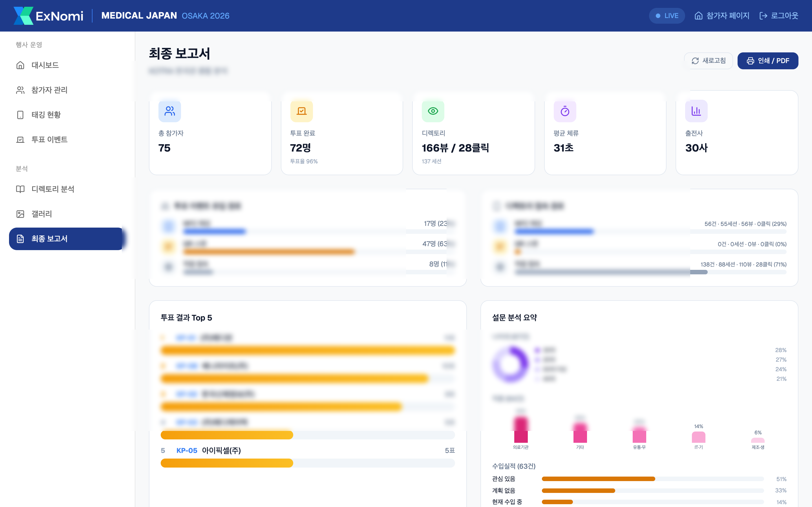Click the 참가자 페이지 link
The image size is (812, 507).
pyautogui.click(x=722, y=16)
